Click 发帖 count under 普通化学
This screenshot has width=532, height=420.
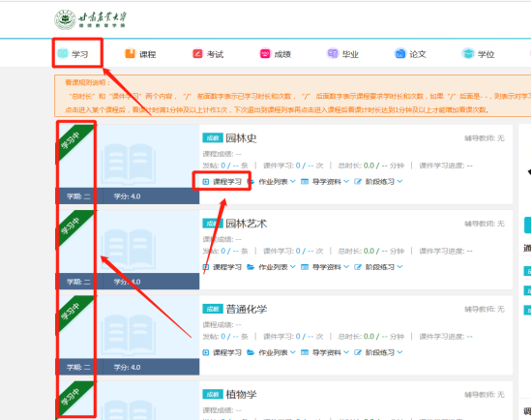click(225, 337)
